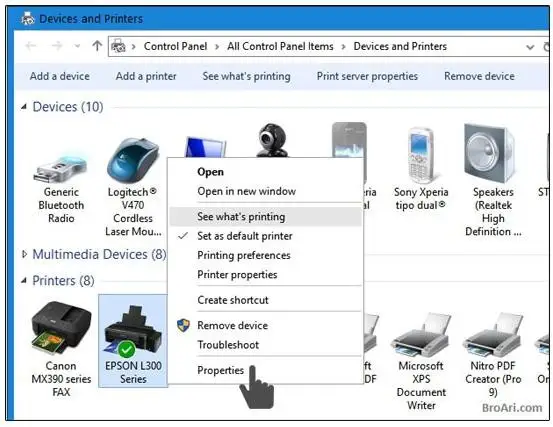Collapse the Printers (8) group
553x427 pixels.
pyautogui.click(x=24, y=281)
